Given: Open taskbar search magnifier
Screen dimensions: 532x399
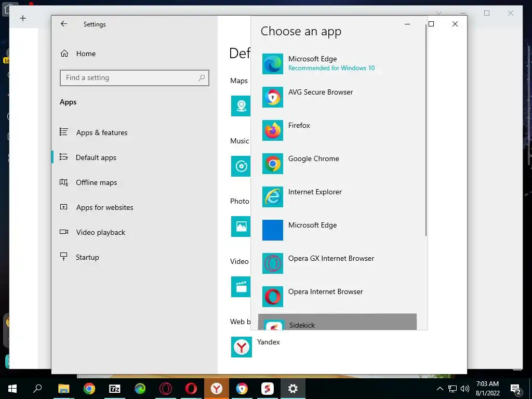Looking at the screenshot, I should click(x=37, y=389).
